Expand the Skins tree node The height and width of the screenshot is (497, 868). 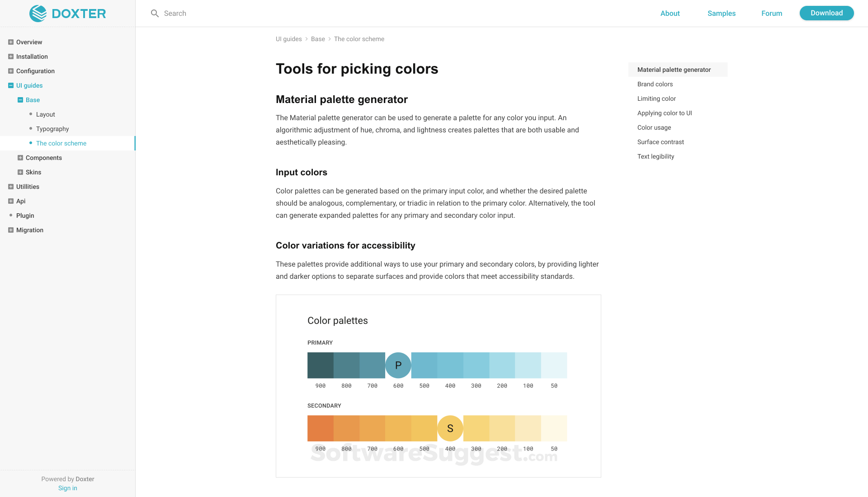pyautogui.click(x=20, y=172)
